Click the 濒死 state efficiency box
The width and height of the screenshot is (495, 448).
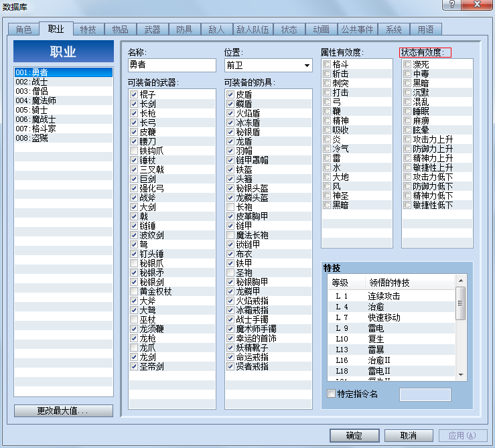[407, 64]
